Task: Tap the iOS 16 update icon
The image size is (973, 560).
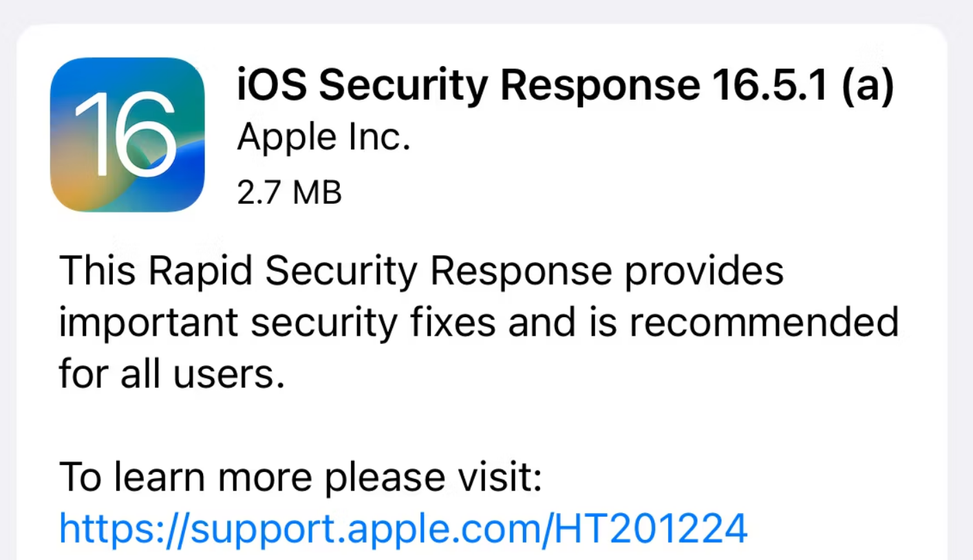Action: click(x=128, y=136)
